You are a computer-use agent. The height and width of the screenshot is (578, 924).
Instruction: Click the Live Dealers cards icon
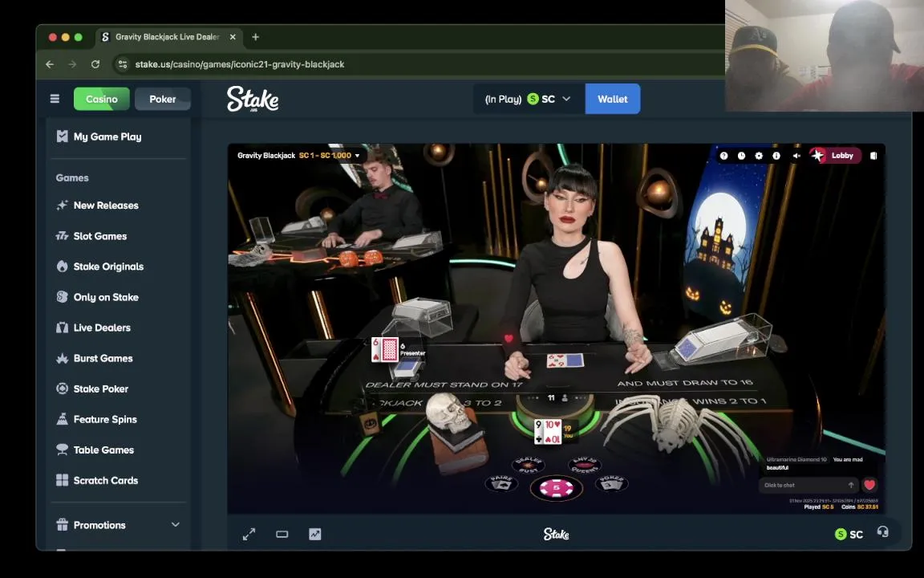point(62,328)
